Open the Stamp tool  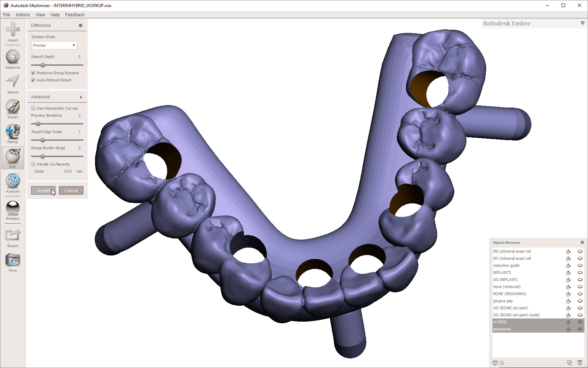[13, 134]
